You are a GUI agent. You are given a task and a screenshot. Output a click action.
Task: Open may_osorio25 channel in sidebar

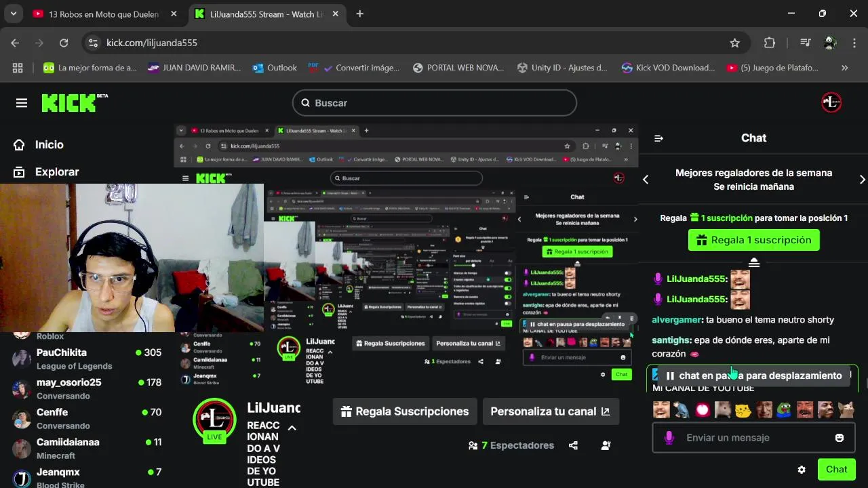tap(87, 388)
